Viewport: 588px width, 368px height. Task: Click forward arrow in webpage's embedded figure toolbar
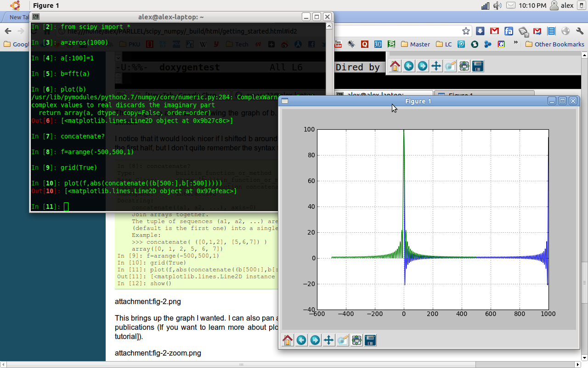coord(423,66)
